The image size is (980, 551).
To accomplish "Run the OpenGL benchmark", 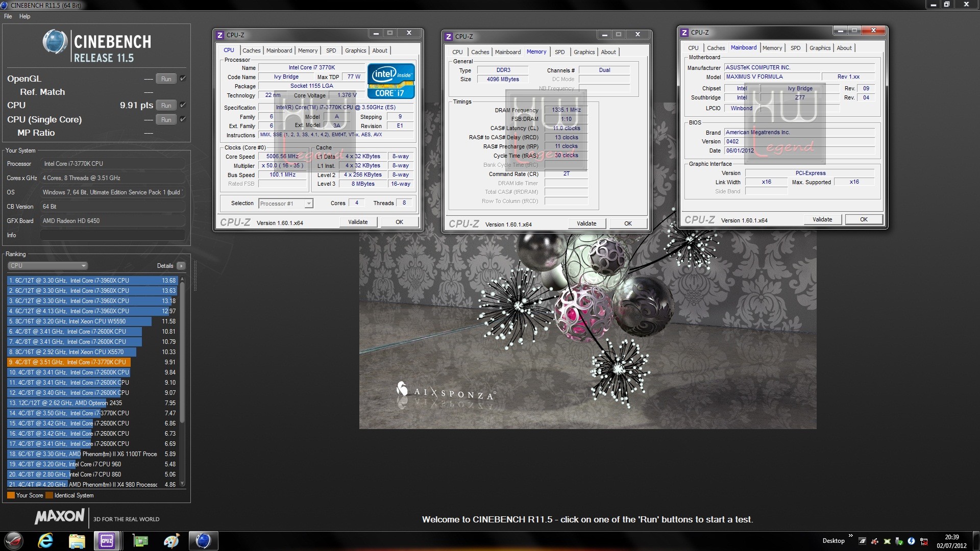I will click(166, 79).
